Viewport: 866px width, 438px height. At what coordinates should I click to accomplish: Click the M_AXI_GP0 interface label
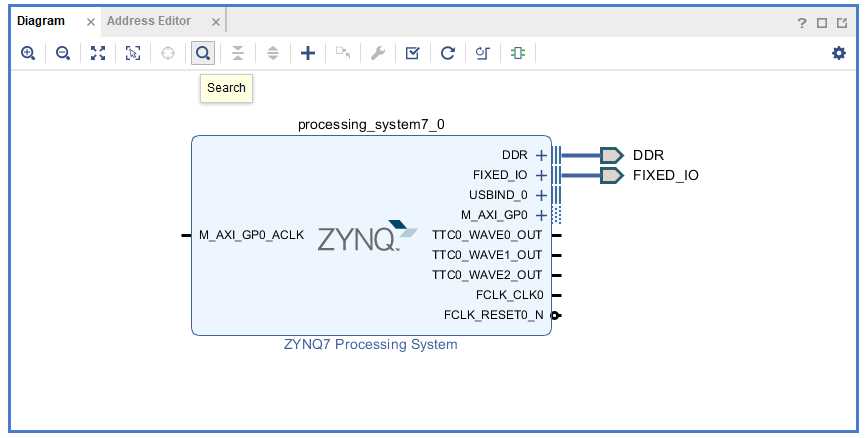tap(494, 215)
